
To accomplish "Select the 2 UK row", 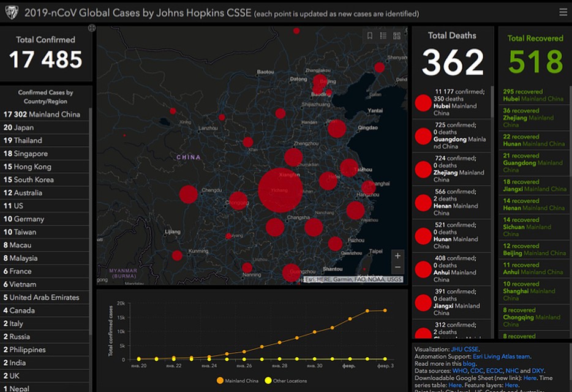I will (x=45, y=376).
